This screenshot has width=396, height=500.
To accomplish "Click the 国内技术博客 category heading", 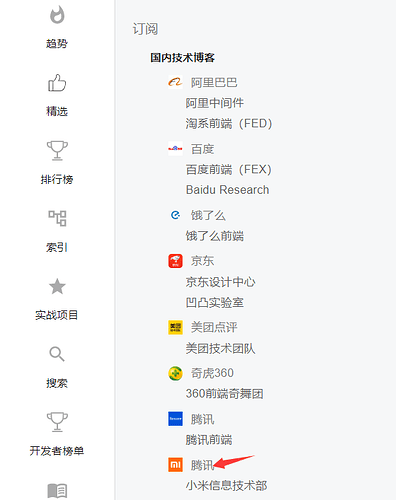I will click(182, 58).
